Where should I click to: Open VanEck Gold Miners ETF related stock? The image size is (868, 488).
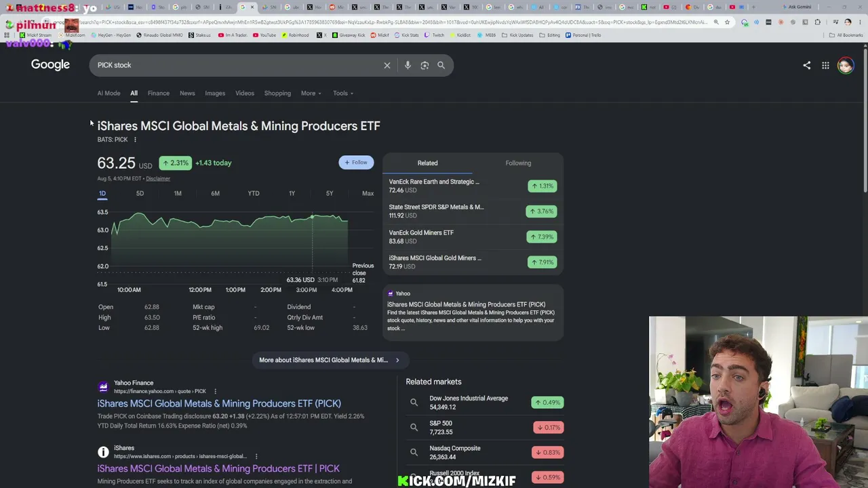tap(473, 237)
